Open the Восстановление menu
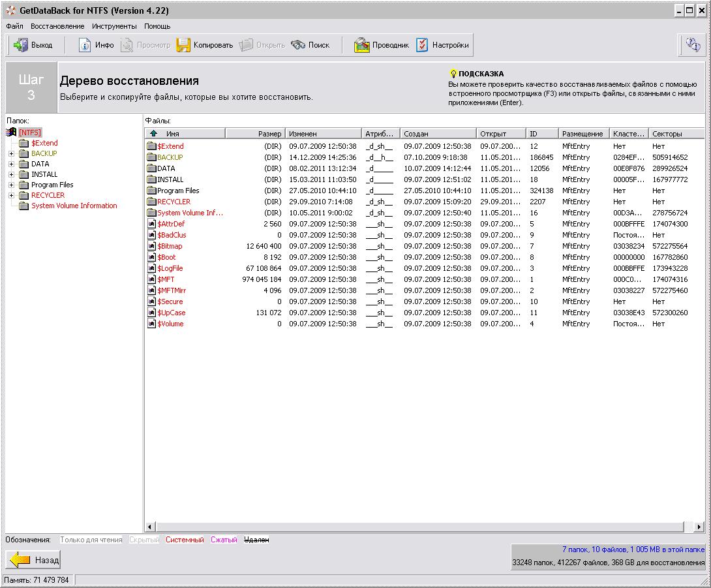 [x=57, y=26]
